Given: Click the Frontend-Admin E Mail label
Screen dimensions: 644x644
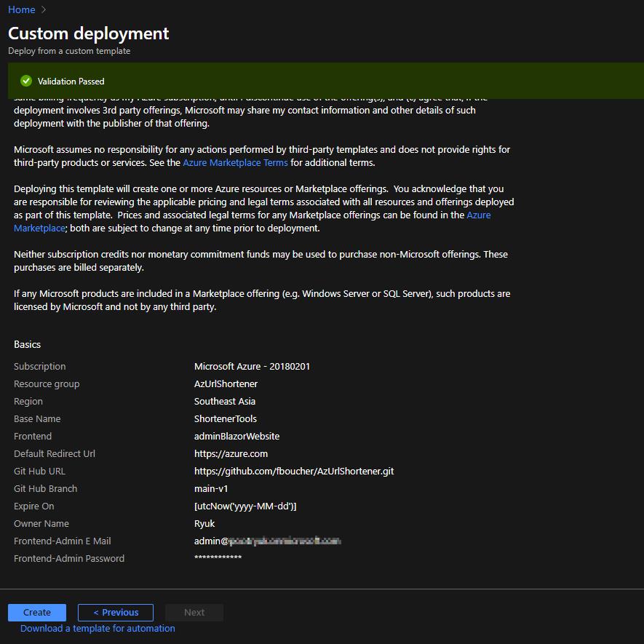Looking at the screenshot, I should [63, 541].
